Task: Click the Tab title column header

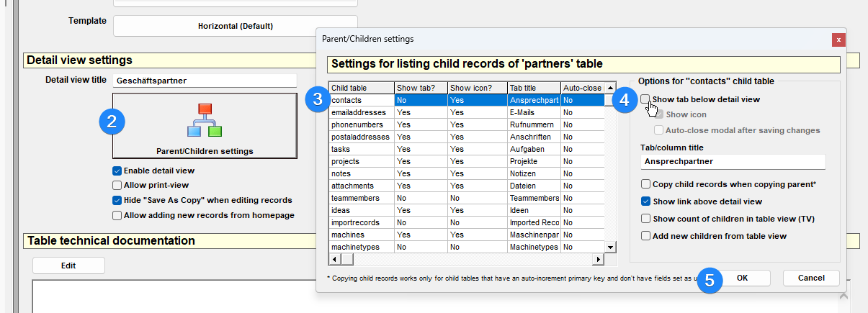Action: 534,88
